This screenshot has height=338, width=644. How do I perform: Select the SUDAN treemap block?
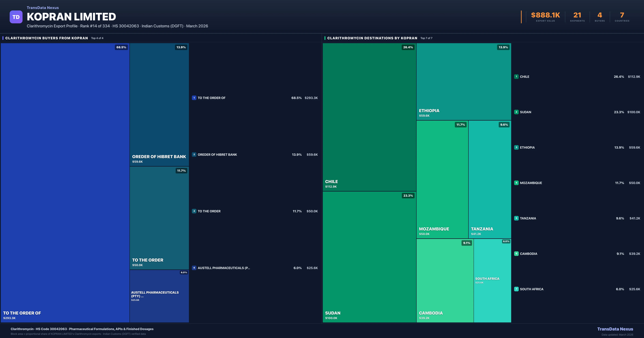click(369, 257)
